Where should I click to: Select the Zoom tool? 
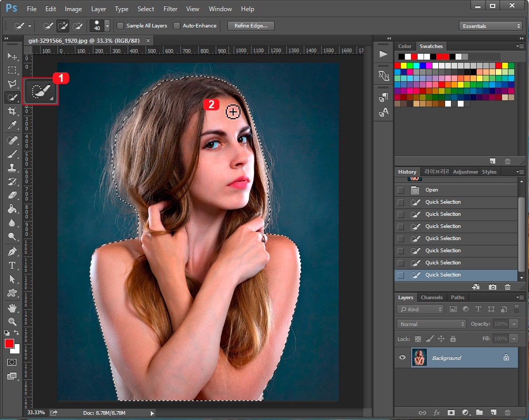pos(12,321)
